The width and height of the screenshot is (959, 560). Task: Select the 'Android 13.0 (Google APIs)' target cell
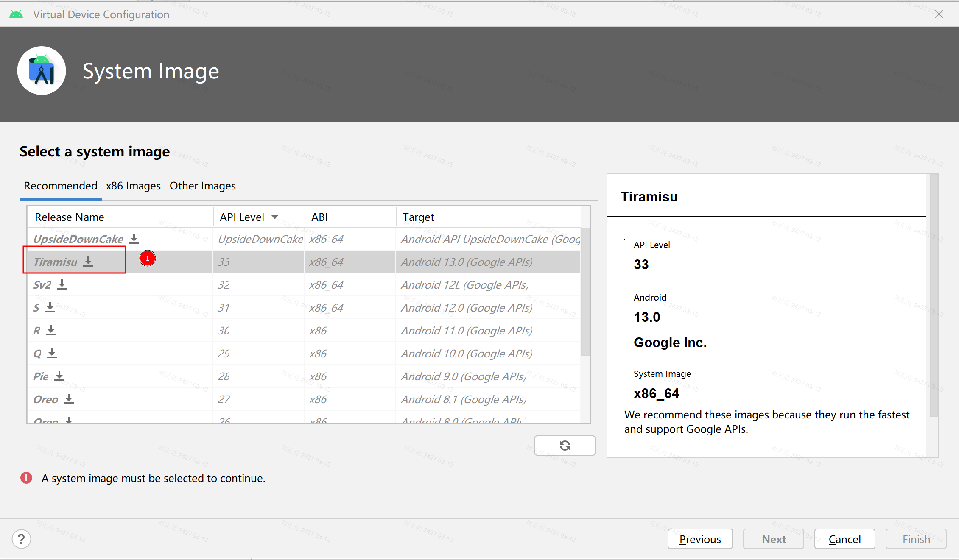tap(488, 262)
